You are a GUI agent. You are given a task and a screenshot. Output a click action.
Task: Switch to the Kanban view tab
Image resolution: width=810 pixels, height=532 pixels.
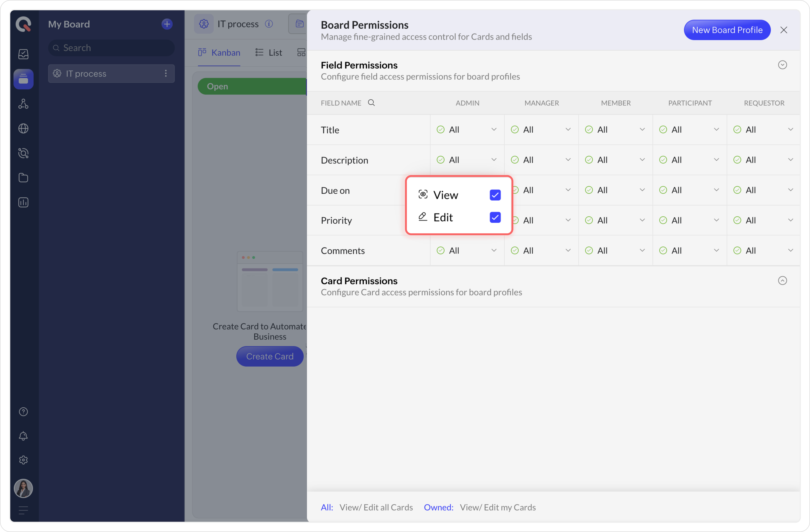219,53
